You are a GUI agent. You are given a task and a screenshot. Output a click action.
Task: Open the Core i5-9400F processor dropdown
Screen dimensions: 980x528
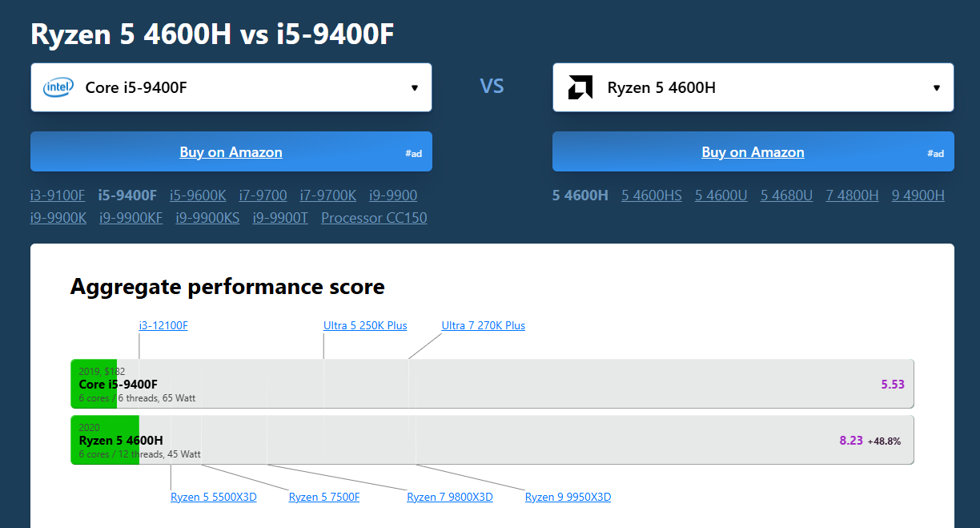pyautogui.click(x=231, y=87)
